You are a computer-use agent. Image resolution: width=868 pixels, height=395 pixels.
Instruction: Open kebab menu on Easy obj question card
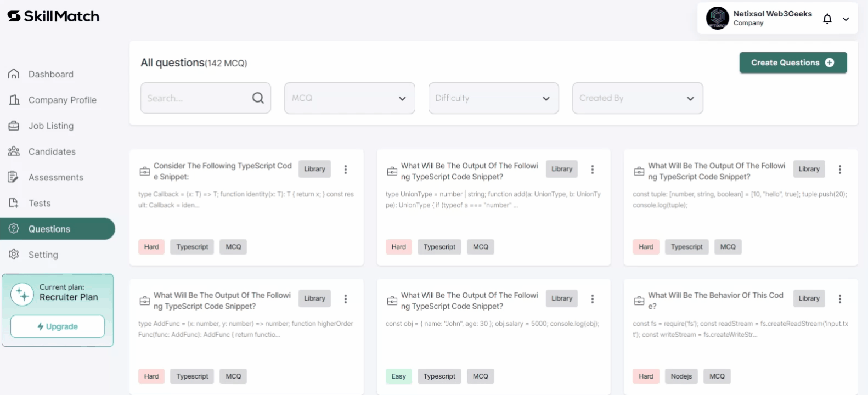tap(593, 299)
